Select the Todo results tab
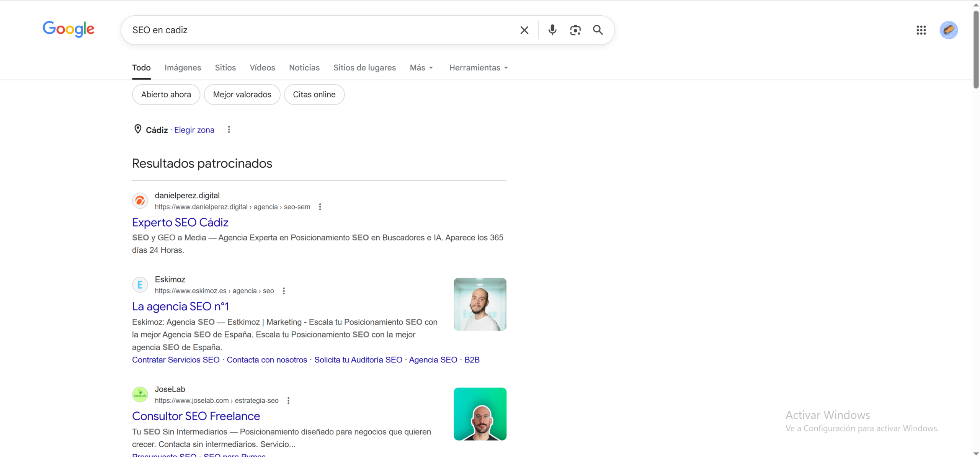The image size is (980, 457). coord(141,68)
